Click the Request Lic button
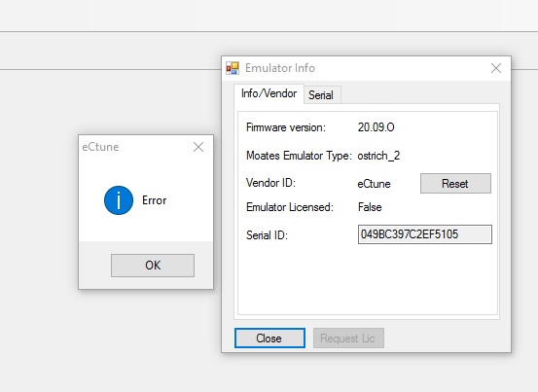 pos(348,339)
